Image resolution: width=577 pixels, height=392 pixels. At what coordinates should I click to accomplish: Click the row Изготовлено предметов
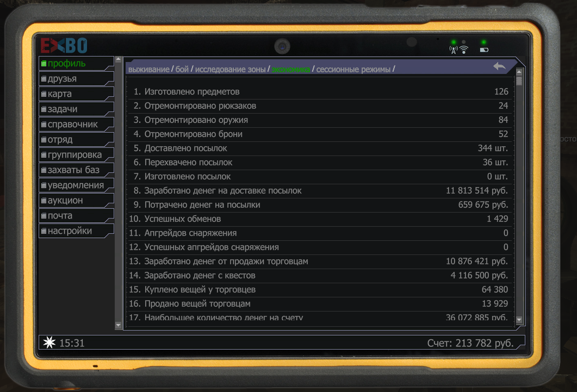click(320, 91)
